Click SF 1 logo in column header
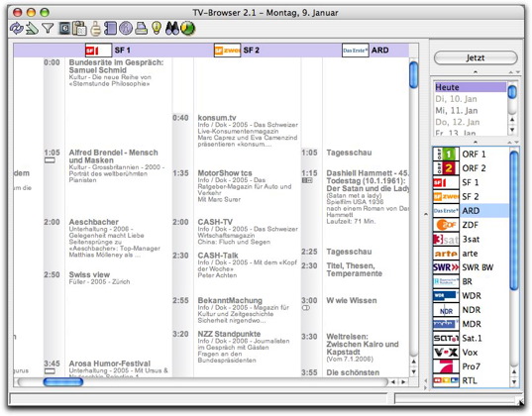 point(98,51)
